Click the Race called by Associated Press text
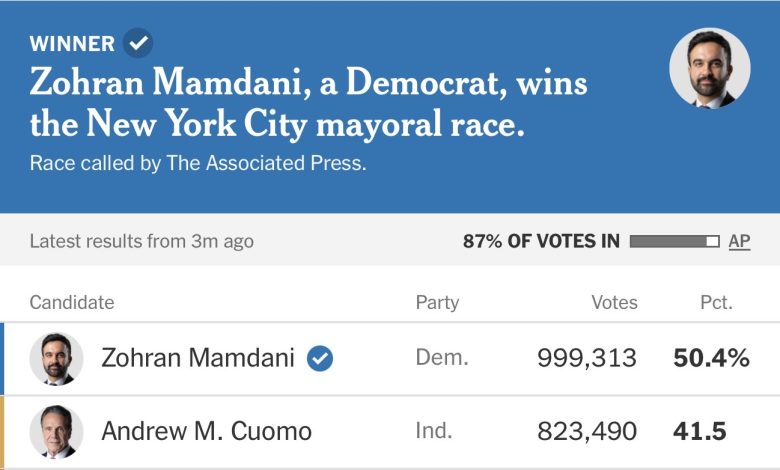 tap(198, 162)
